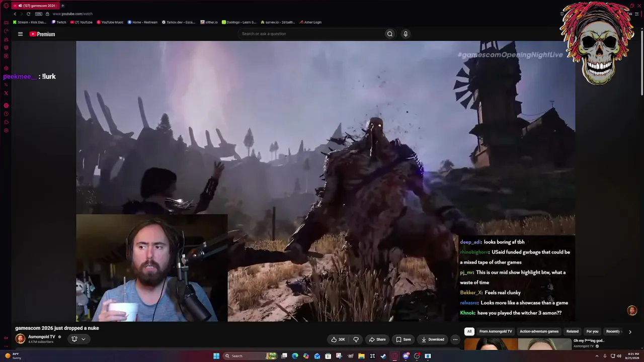Open 'Stream - Kick Das...' bookmark

pyautogui.click(x=30, y=22)
